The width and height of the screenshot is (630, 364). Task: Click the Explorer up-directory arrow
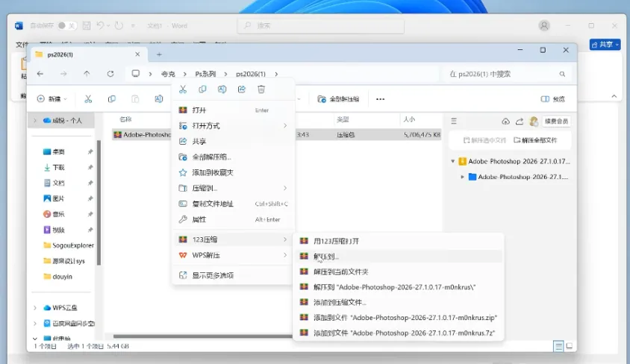tap(87, 74)
